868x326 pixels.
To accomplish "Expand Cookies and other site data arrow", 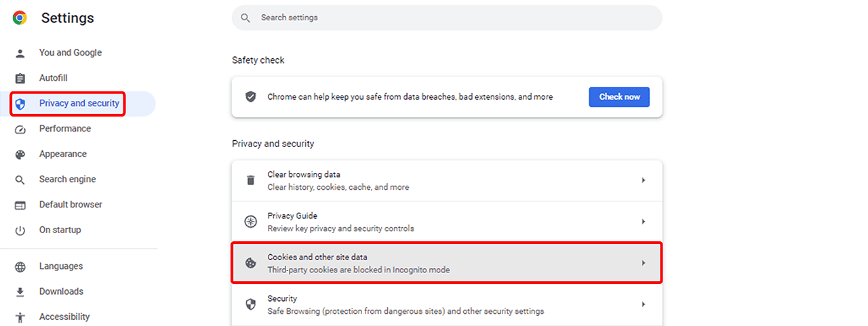I will click(x=644, y=263).
